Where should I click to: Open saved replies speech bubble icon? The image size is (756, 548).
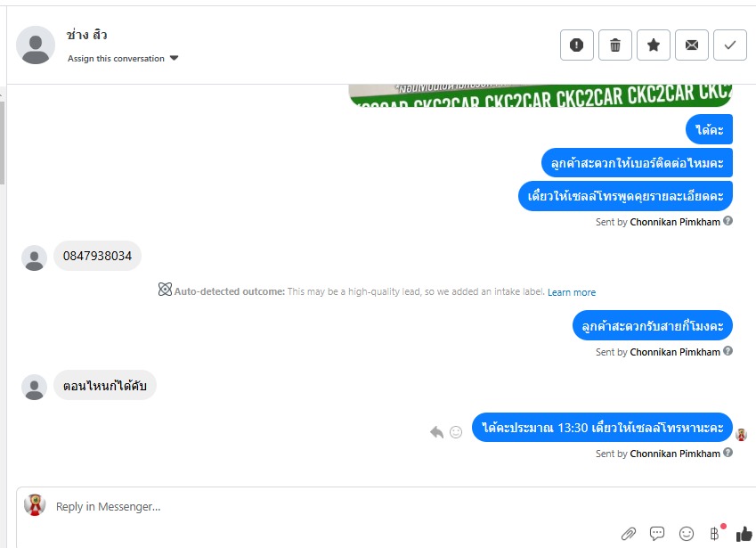pyautogui.click(x=657, y=533)
